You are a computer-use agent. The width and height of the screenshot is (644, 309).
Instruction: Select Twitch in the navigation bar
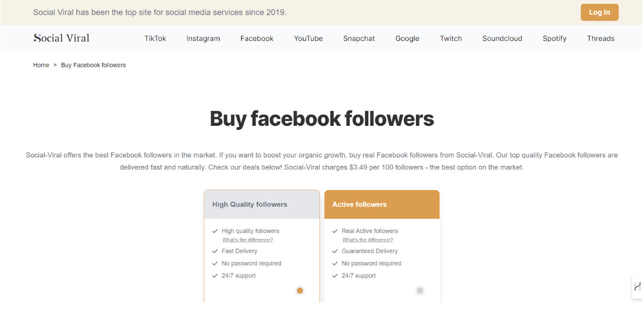(x=451, y=39)
